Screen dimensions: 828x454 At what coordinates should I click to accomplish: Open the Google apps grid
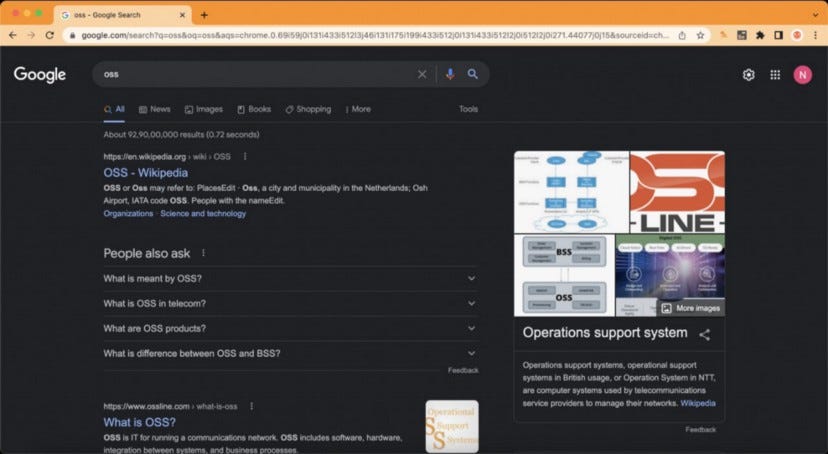775,75
